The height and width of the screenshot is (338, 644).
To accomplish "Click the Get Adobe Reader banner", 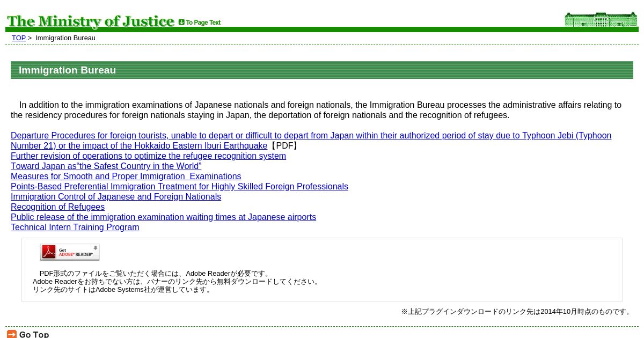I will click(x=70, y=252).
